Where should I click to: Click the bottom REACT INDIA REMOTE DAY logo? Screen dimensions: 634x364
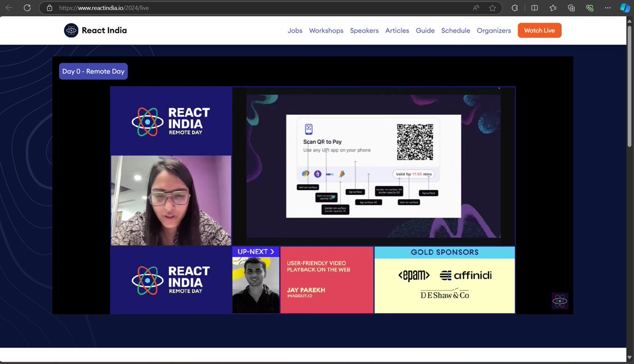click(171, 280)
